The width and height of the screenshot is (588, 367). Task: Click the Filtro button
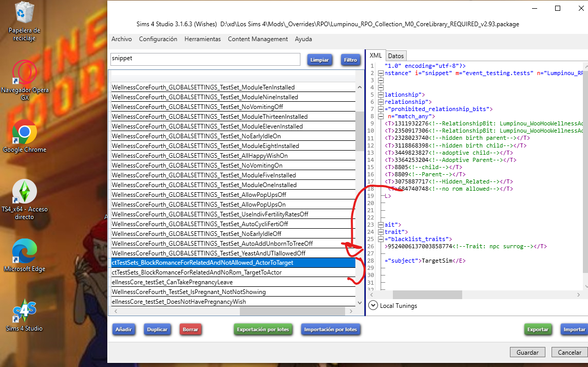pyautogui.click(x=350, y=60)
